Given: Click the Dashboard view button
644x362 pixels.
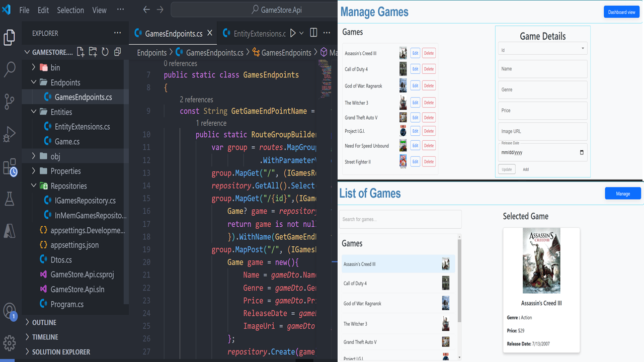Looking at the screenshot, I should coord(621,12).
